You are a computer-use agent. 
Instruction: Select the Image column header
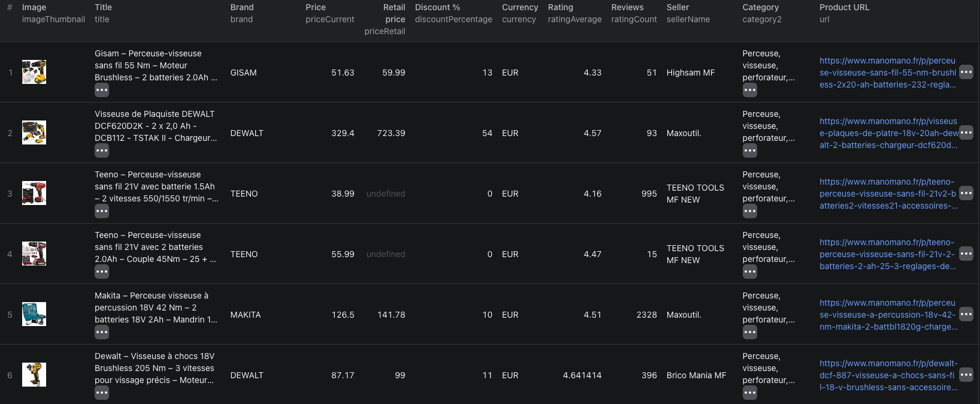point(53,13)
